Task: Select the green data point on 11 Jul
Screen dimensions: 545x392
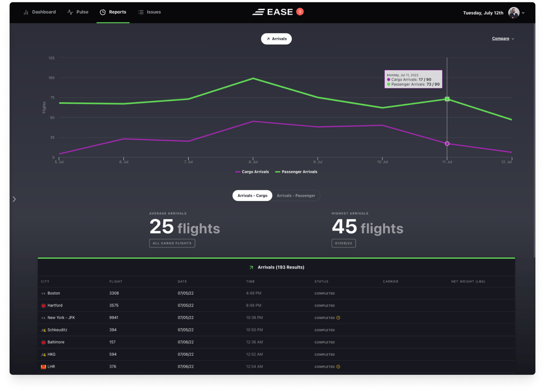Action: (x=447, y=99)
